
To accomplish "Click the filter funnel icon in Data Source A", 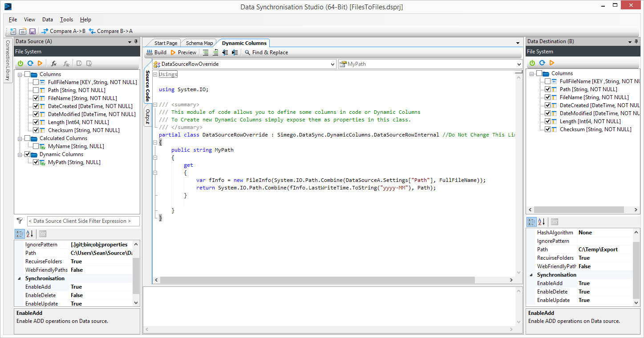I will click(20, 221).
